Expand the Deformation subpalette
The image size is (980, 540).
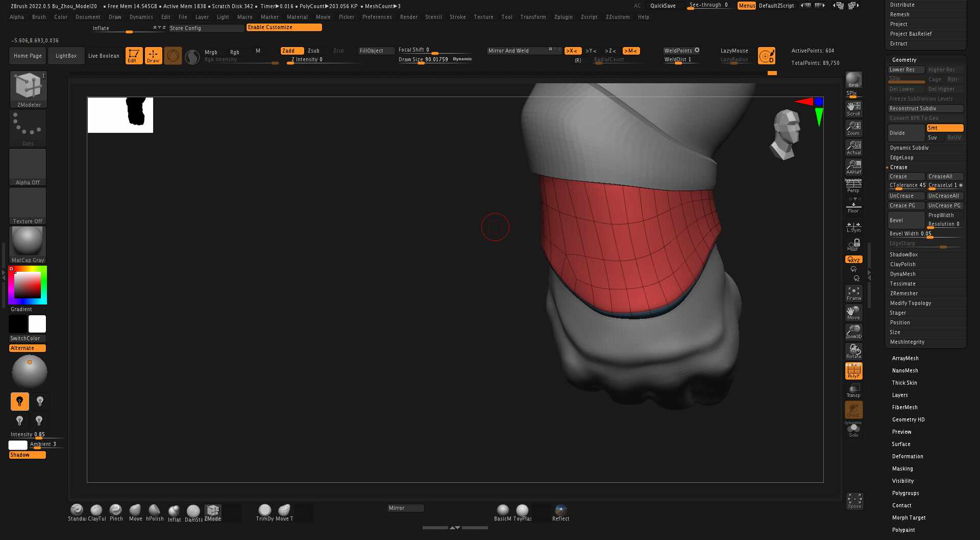click(x=908, y=456)
